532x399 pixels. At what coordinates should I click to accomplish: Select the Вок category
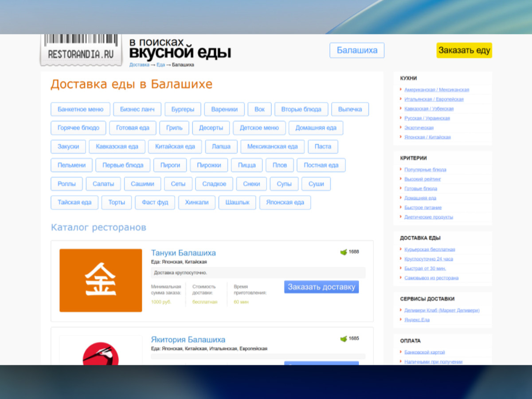point(259,109)
